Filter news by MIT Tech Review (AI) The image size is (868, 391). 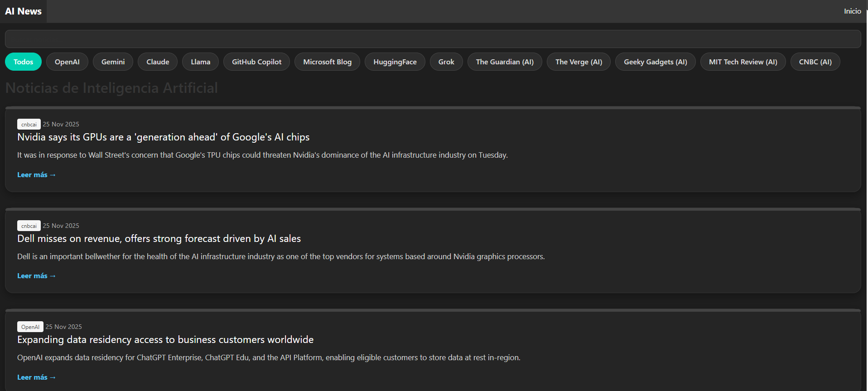[x=743, y=62]
